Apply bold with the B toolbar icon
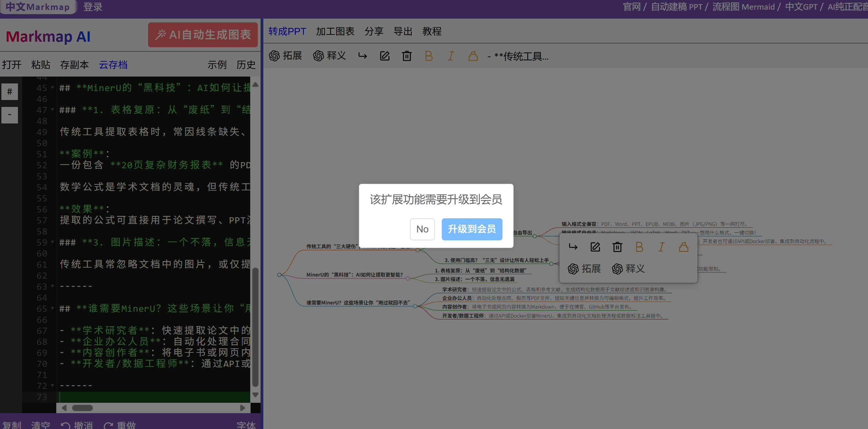Screen dimensions: 868x429 tap(429, 56)
